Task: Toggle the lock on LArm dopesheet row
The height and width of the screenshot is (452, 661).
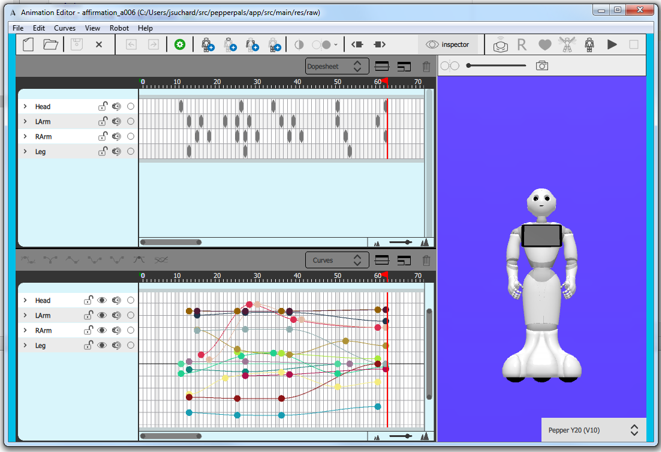Action: pos(103,121)
